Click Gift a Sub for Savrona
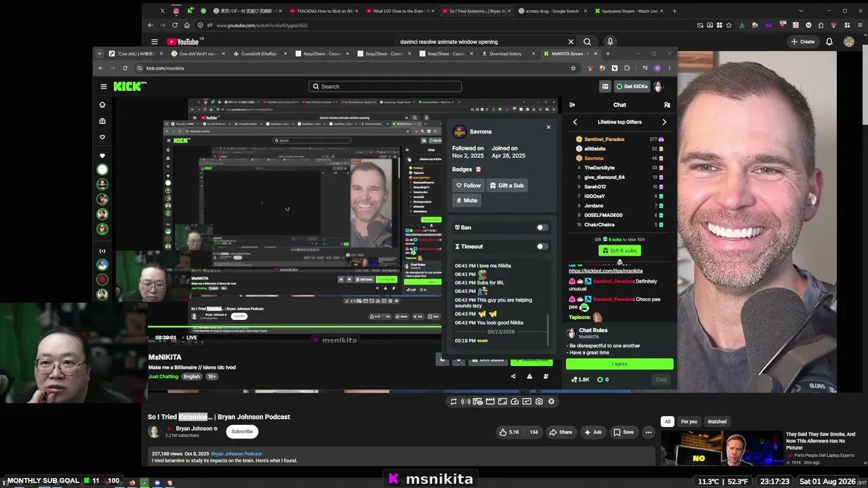 click(507, 185)
